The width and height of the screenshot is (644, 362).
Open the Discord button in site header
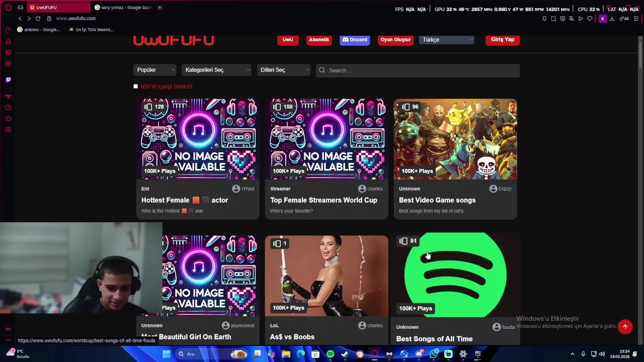[355, 40]
